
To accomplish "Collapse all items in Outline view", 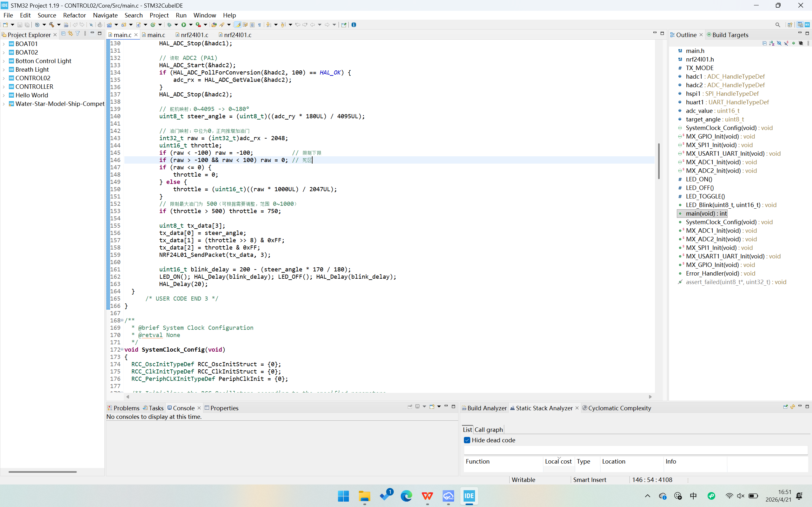I will [x=765, y=43].
